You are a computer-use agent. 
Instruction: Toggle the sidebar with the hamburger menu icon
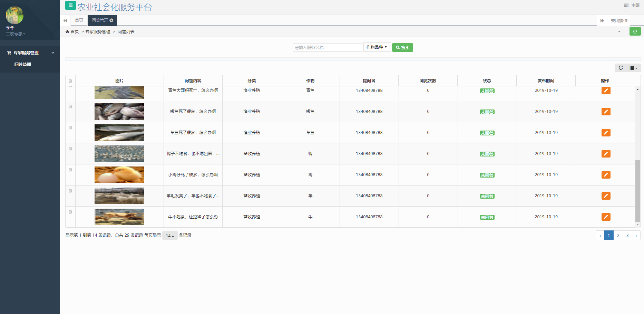click(70, 5)
